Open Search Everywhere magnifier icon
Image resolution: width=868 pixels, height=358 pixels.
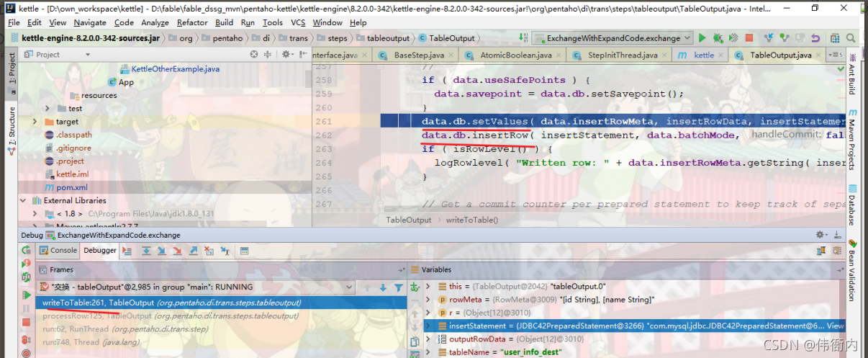point(850,37)
